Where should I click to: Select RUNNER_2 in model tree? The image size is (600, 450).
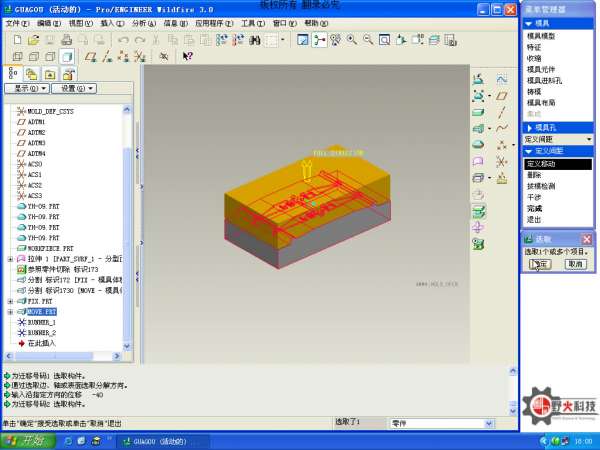pos(42,333)
